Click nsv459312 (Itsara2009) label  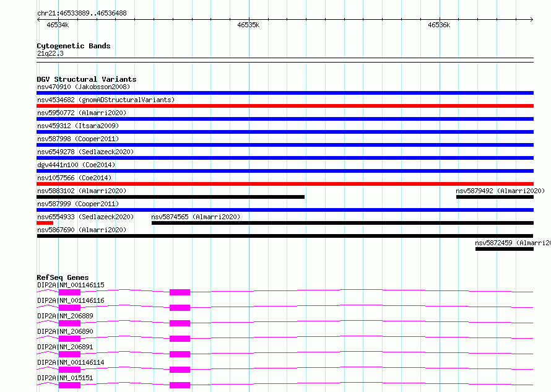[x=78, y=126]
